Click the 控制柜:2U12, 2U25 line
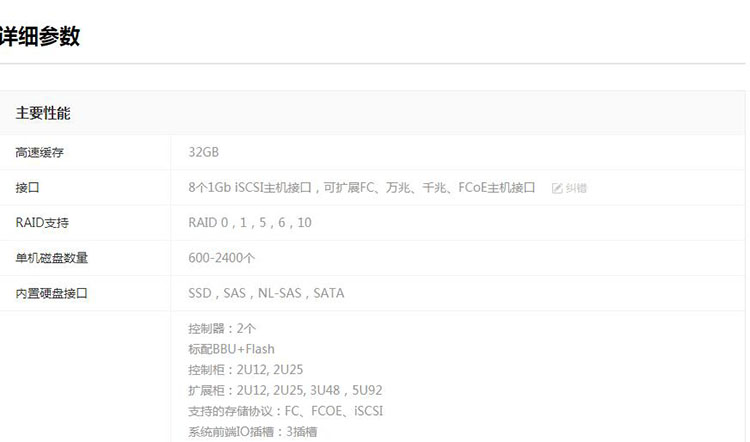 245,370
